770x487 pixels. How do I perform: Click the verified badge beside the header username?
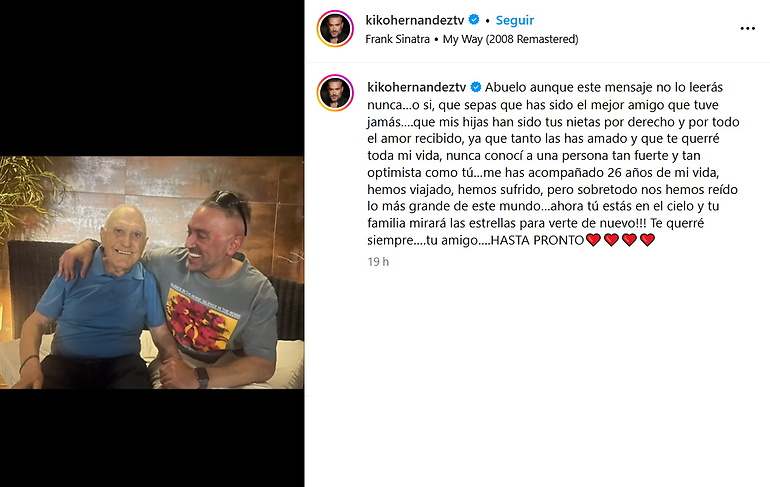pyautogui.click(x=474, y=20)
